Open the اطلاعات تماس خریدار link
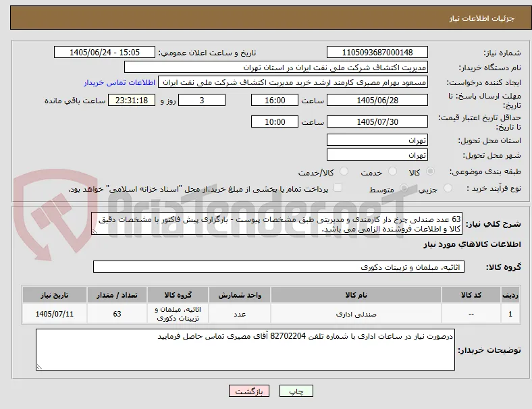 [x=119, y=82]
